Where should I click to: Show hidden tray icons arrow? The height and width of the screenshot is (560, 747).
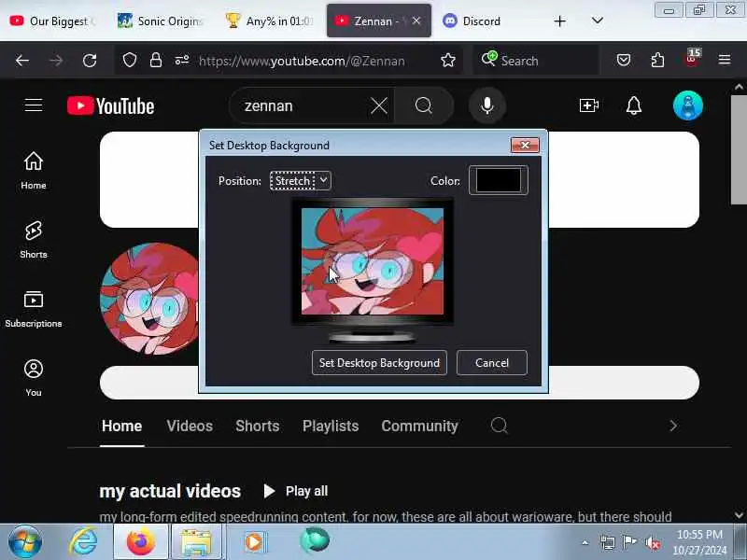click(x=585, y=542)
